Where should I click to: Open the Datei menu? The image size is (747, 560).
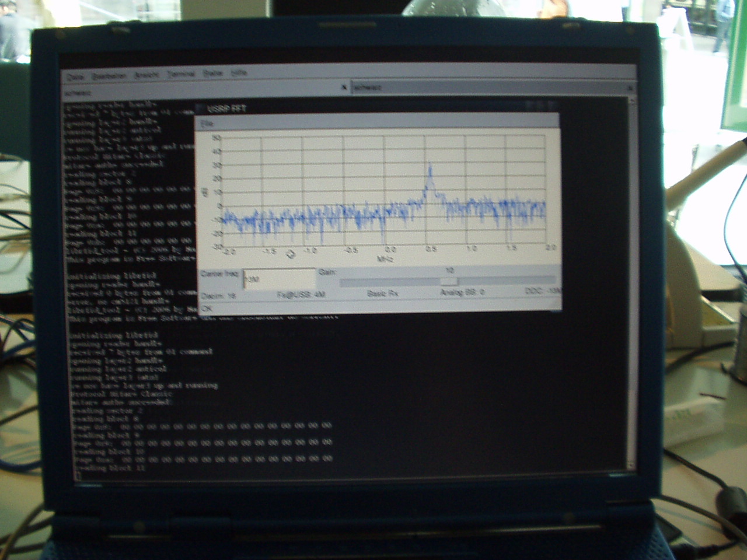75,76
